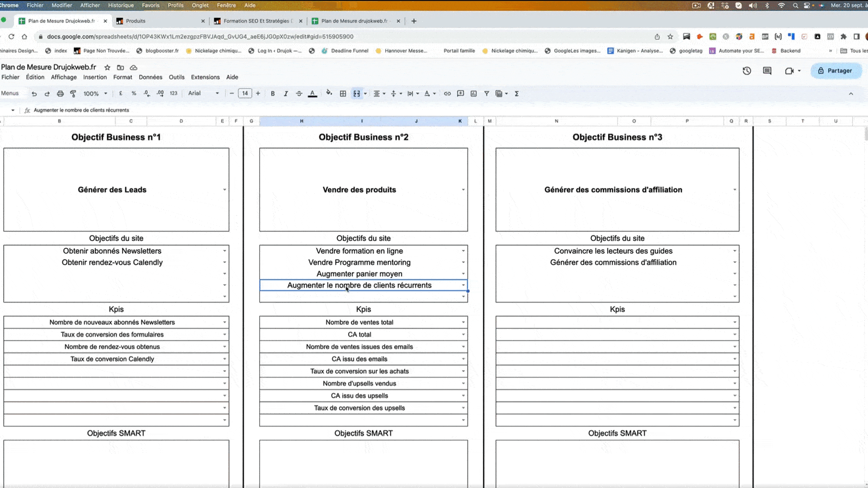Bookmark this page star icon
This screenshot has width=868, height=488.
click(670, 37)
